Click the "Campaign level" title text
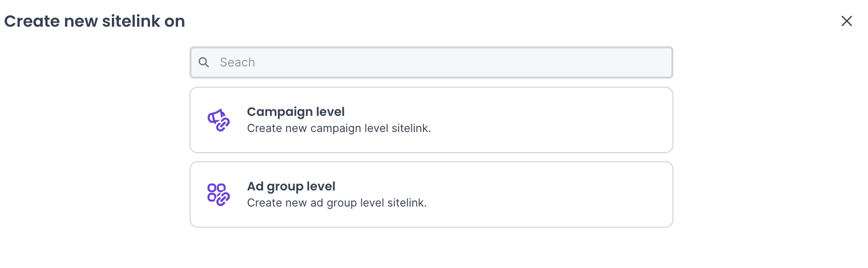This screenshot has width=868, height=268. (296, 112)
